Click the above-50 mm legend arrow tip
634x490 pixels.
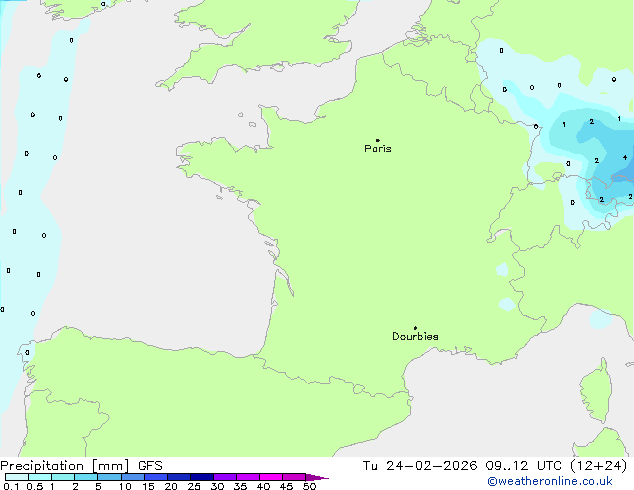click(317, 477)
